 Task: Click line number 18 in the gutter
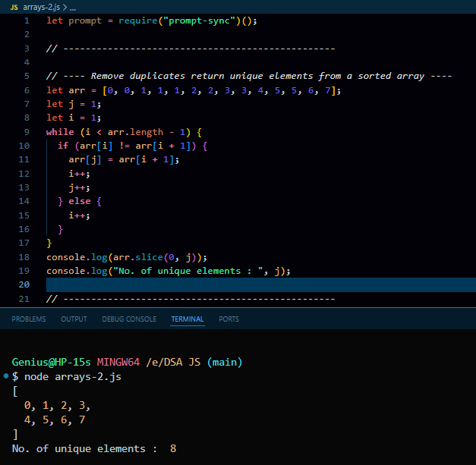click(24, 257)
